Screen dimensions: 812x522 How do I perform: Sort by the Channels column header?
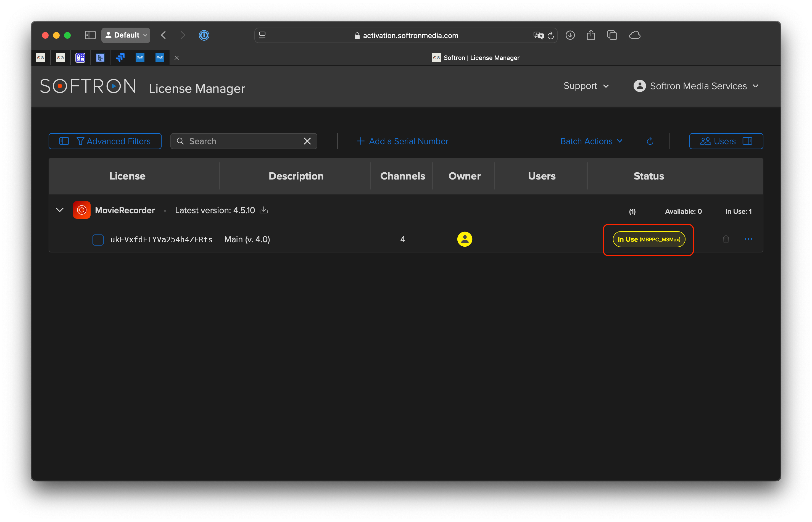[x=403, y=176]
